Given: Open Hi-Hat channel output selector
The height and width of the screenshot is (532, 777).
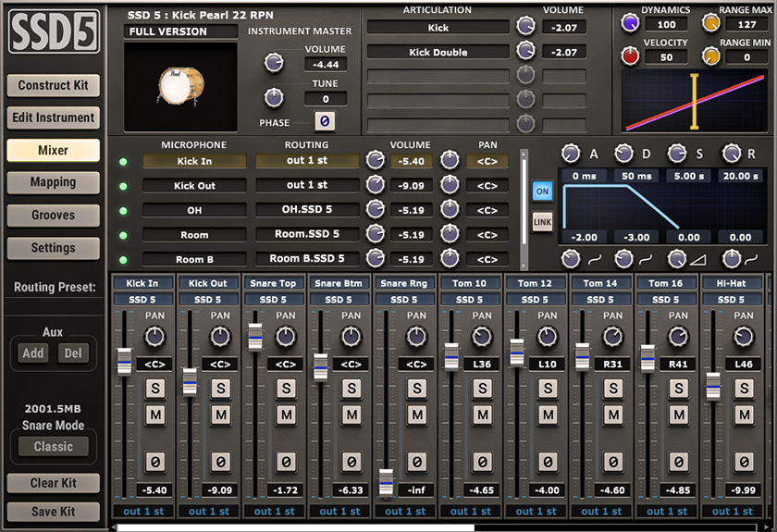Looking at the screenshot, I should tap(731, 511).
